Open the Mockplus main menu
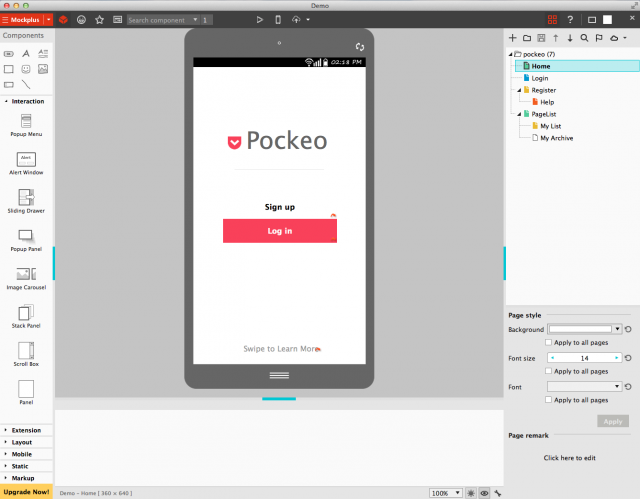This screenshot has height=499, width=640. pyautogui.click(x=26, y=19)
